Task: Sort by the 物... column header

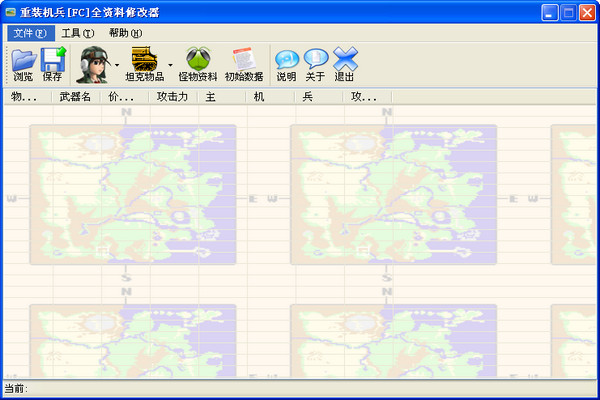Action: click(x=28, y=97)
